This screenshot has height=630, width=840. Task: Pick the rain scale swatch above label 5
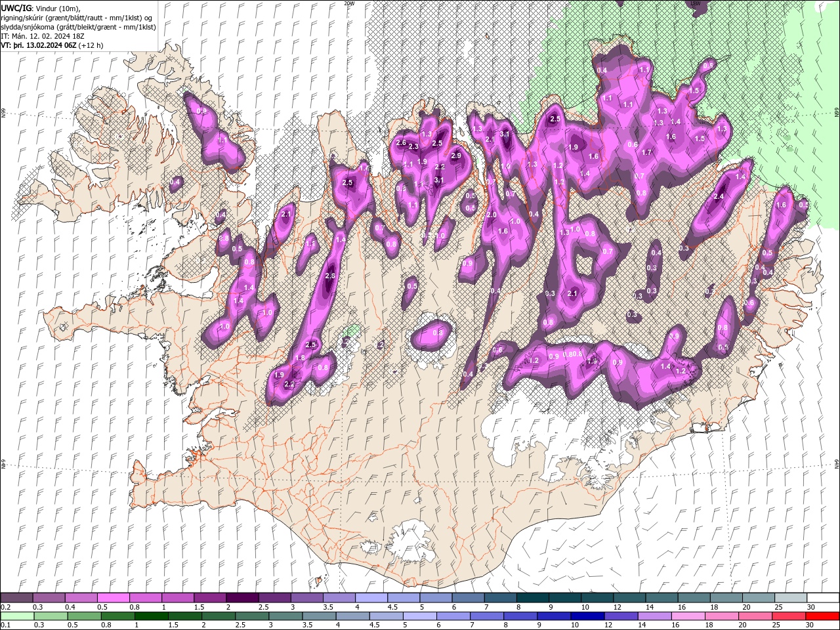[x=419, y=616]
